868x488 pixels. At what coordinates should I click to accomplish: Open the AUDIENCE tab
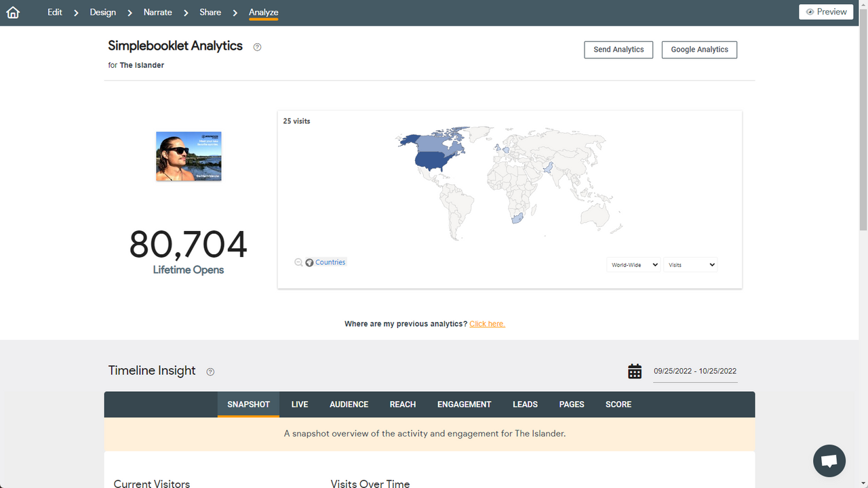(349, 404)
